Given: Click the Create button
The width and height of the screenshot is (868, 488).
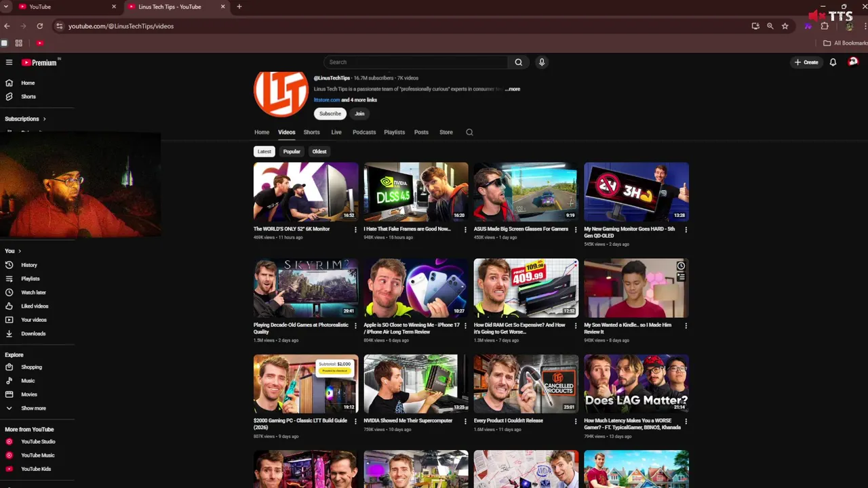Looking at the screenshot, I should coord(807,62).
